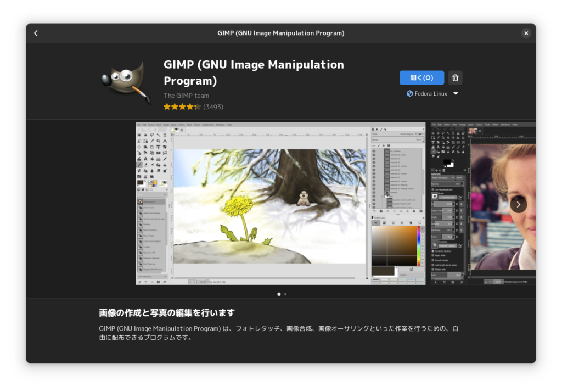Image resolution: width=562 pixels, height=392 pixels.
Task: Open the woman portrait screenshot
Action: (483, 203)
